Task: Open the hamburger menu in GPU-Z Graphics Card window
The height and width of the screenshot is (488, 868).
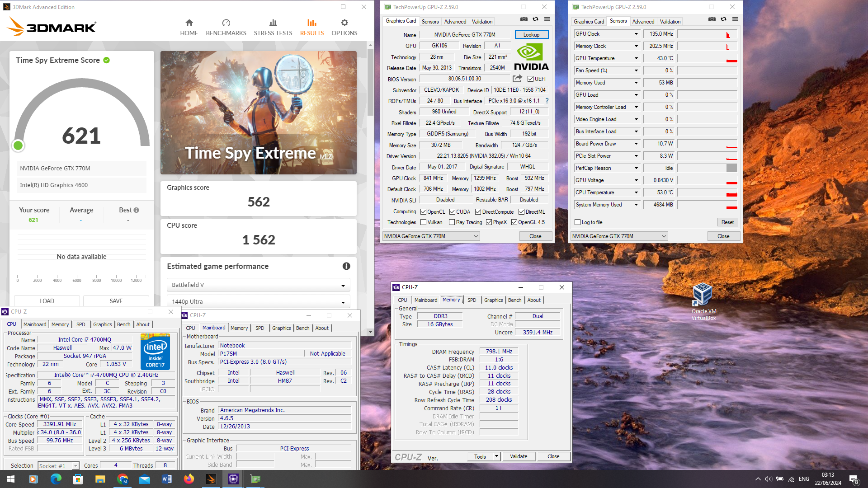Action: 547,19
